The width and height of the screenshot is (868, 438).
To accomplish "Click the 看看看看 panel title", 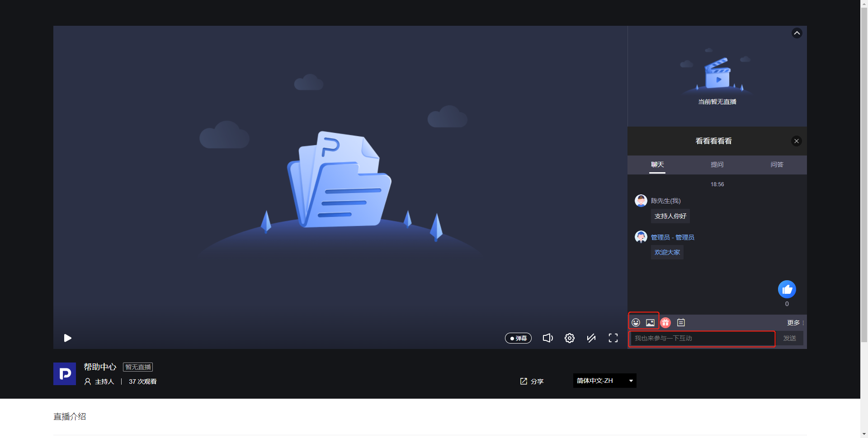I will click(x=713, y=141).
